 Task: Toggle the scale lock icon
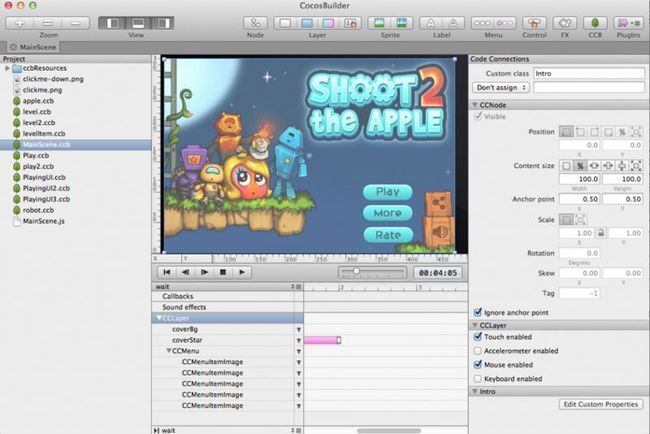click(601, 233)
